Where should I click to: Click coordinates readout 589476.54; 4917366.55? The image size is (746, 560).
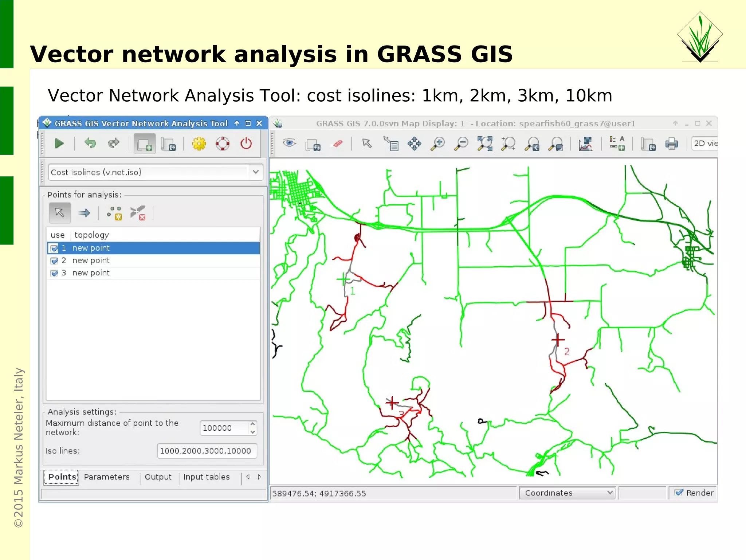[319, 493]
